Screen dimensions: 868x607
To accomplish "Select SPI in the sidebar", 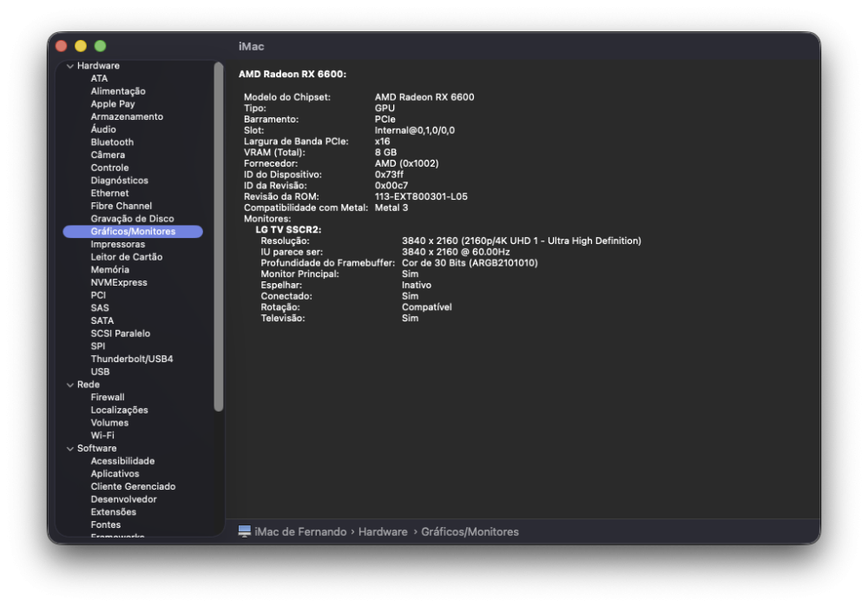I will (97, 346).
